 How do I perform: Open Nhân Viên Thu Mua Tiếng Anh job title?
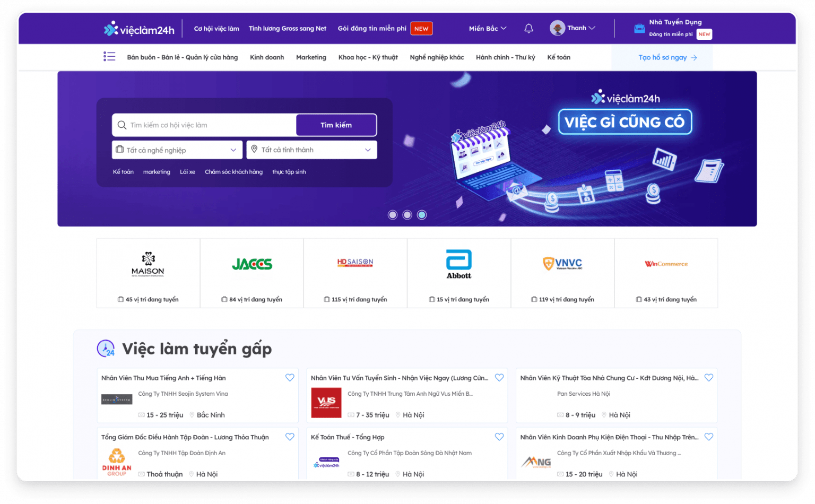tap(163, 378)
